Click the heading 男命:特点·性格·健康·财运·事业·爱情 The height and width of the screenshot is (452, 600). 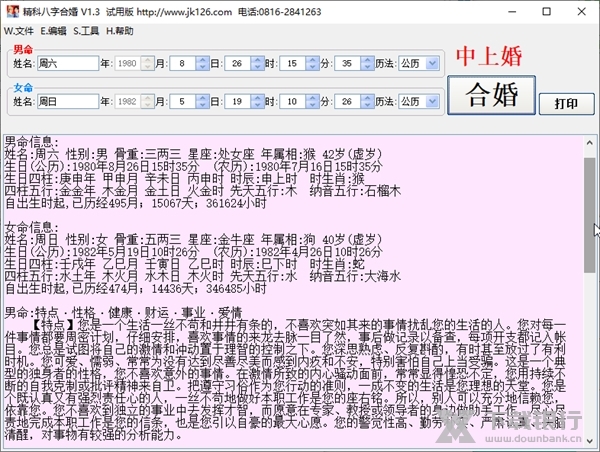(x=123, y=313)
